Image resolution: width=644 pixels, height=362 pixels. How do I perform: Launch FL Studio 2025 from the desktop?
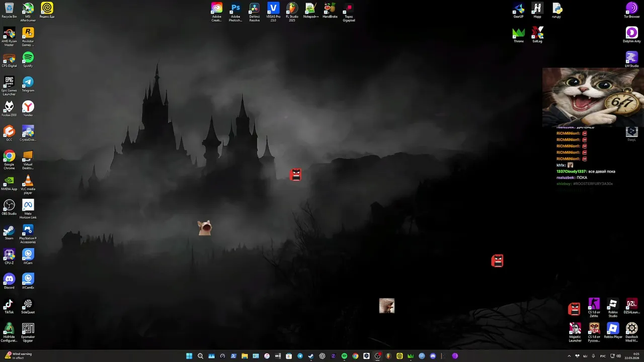pos(292,12)
